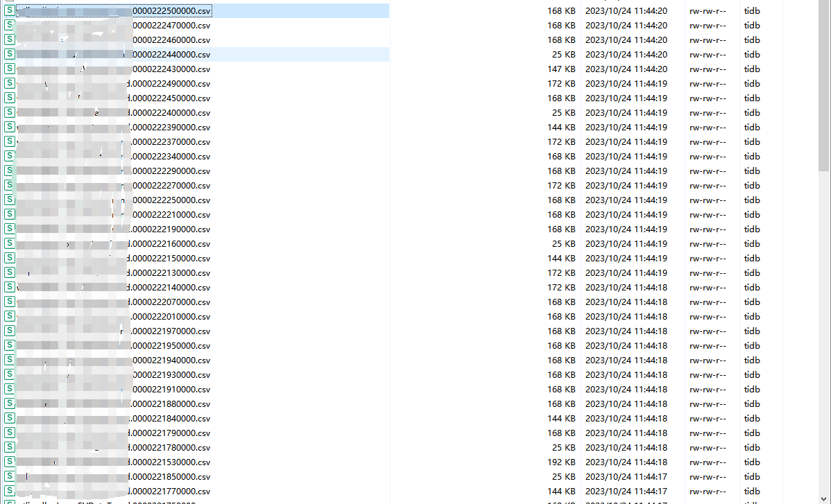
Task: Select the icon for file 0000222070000.csv
Action: click(10, 302)
